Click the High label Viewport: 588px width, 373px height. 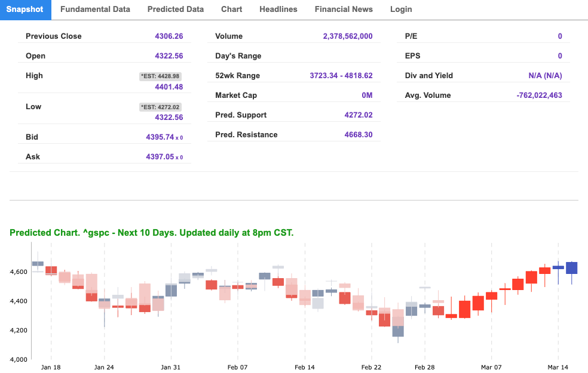(x=34, y=76)
